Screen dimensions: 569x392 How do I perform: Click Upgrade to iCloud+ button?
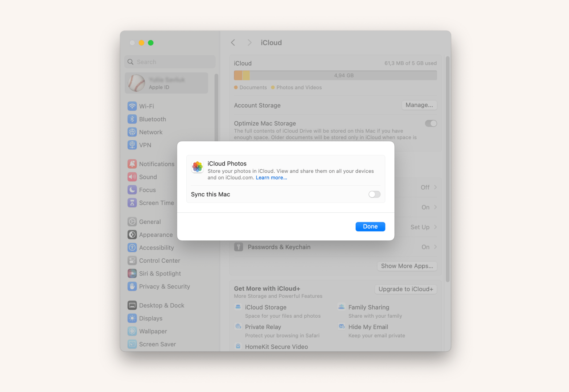pyautogui.click(x=406, y=289)
